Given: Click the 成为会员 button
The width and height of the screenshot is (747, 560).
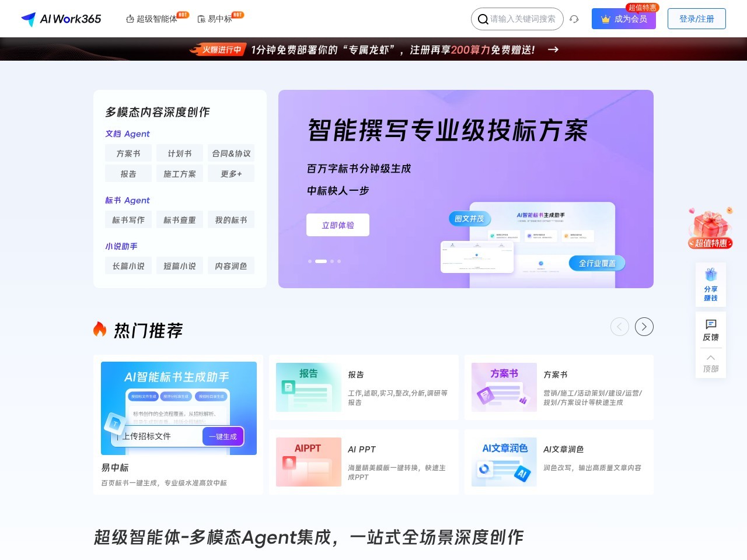Looking at the screenshot, I should pyautogui.click(x=624, y=19).
